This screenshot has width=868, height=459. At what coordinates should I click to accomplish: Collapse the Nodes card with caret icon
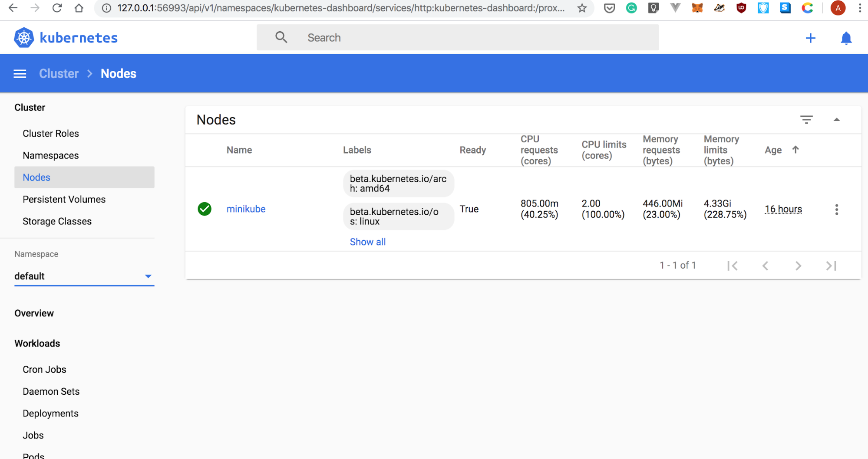(x=836, y=120)
